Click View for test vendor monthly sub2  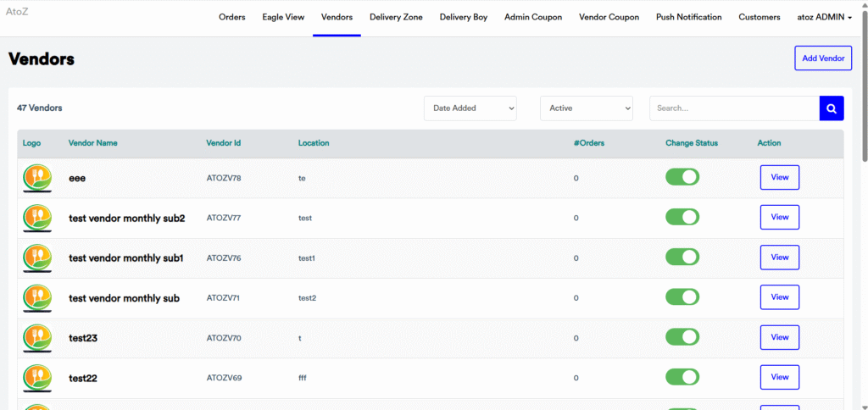point(780,218)
